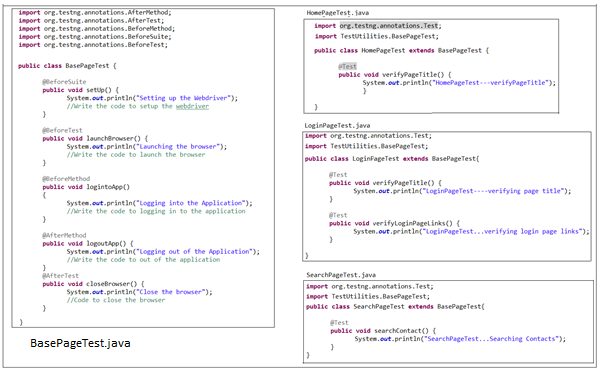Click the "Setting up the Webdriver" println line
The height and width of the screenshot is (373, 602).
[152, 98]
